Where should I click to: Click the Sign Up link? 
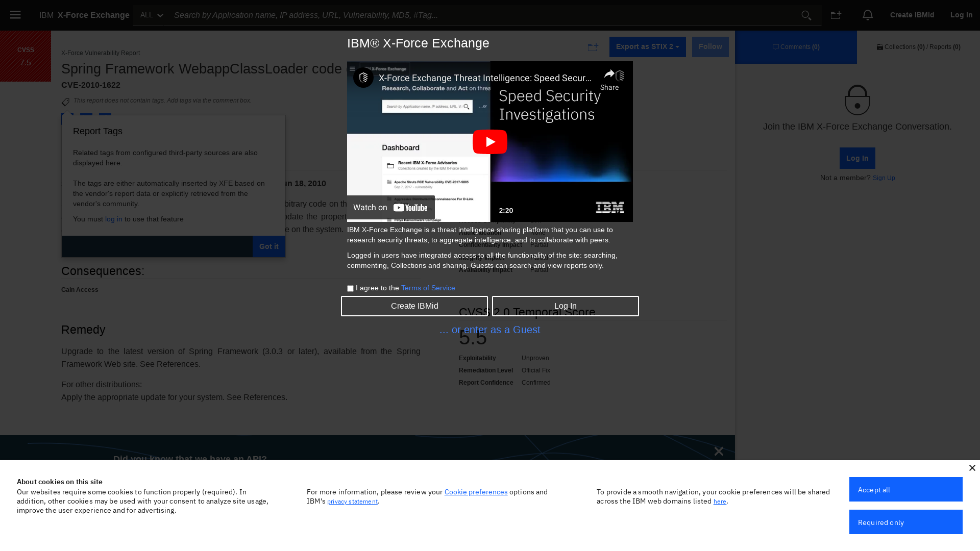point(884,178)
